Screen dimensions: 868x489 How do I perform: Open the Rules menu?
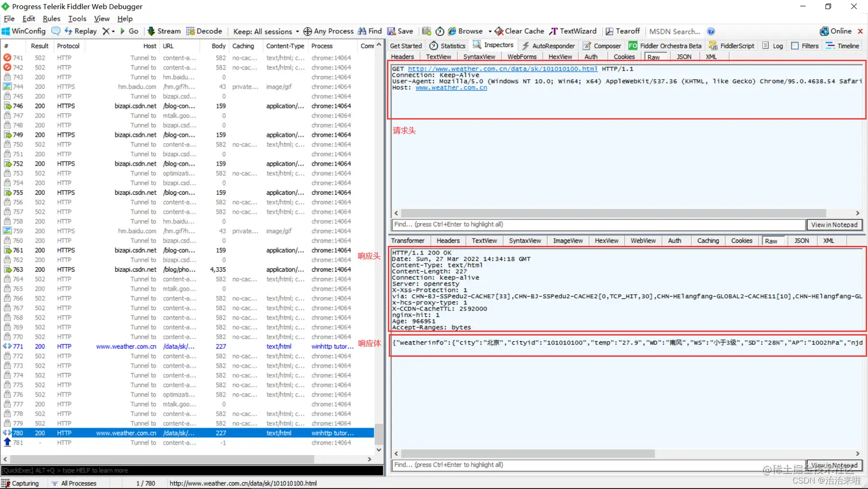tap(52, 18)
